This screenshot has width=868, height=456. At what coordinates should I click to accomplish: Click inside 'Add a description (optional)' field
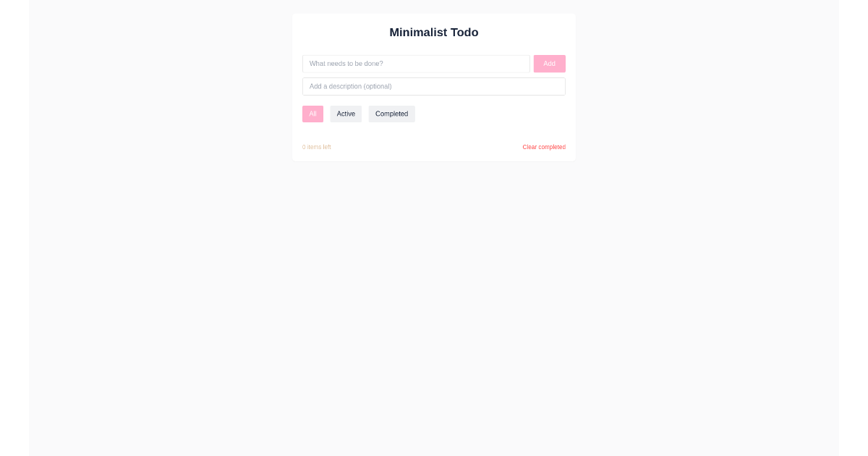click(433, 86)
